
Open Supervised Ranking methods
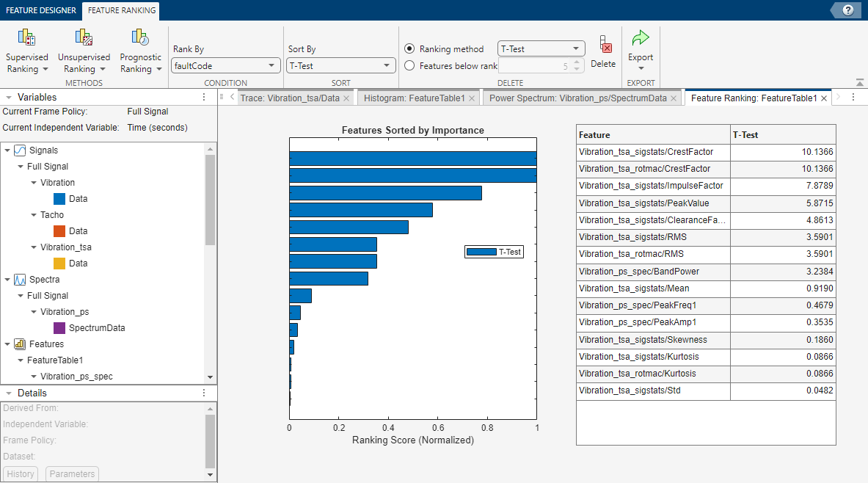click(27, 51)
